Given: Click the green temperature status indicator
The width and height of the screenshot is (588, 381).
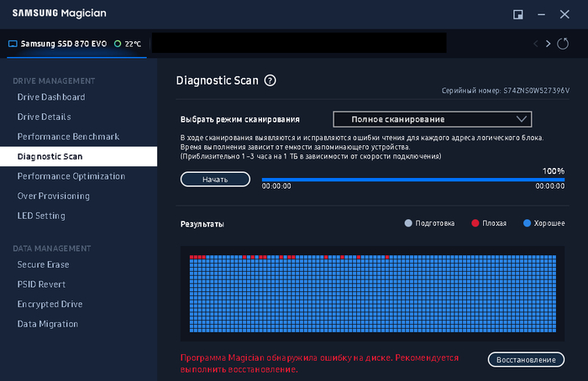Looking at the screenshot, I should pyautogui.click(x=118, y=43).
